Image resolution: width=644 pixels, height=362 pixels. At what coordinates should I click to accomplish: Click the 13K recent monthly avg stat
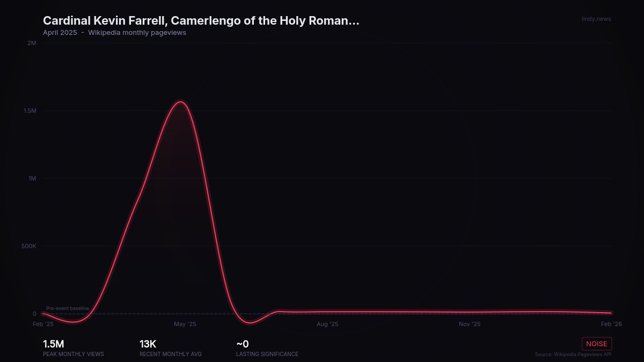[x=148, y=344]
